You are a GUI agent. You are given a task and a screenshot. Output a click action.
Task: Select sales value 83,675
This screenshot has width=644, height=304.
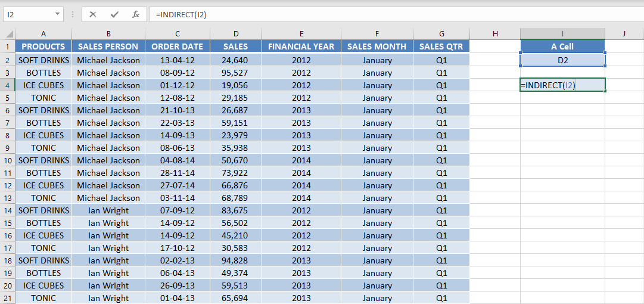click(236, 211)
